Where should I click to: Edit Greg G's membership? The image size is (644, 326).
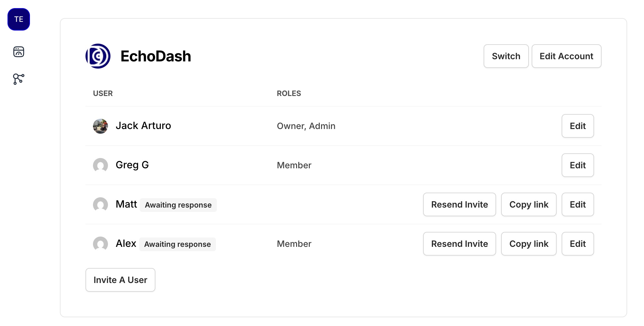577,165
